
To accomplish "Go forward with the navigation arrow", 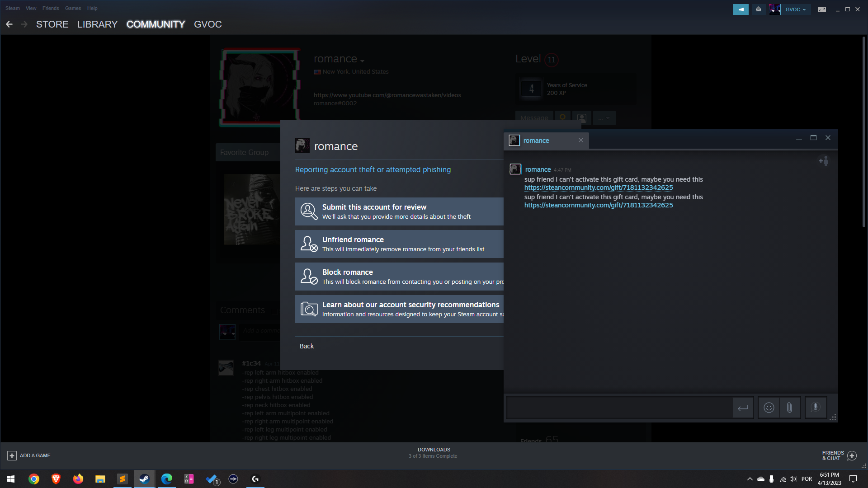I will (x=24, y=24).
